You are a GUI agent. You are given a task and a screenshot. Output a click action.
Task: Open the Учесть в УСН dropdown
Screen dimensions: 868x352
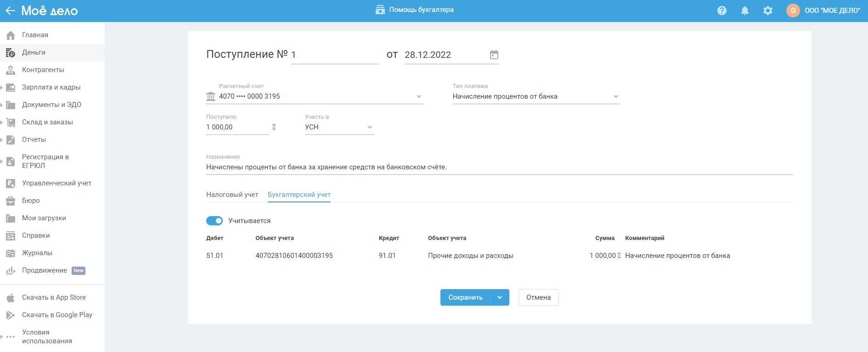point(369,127)
